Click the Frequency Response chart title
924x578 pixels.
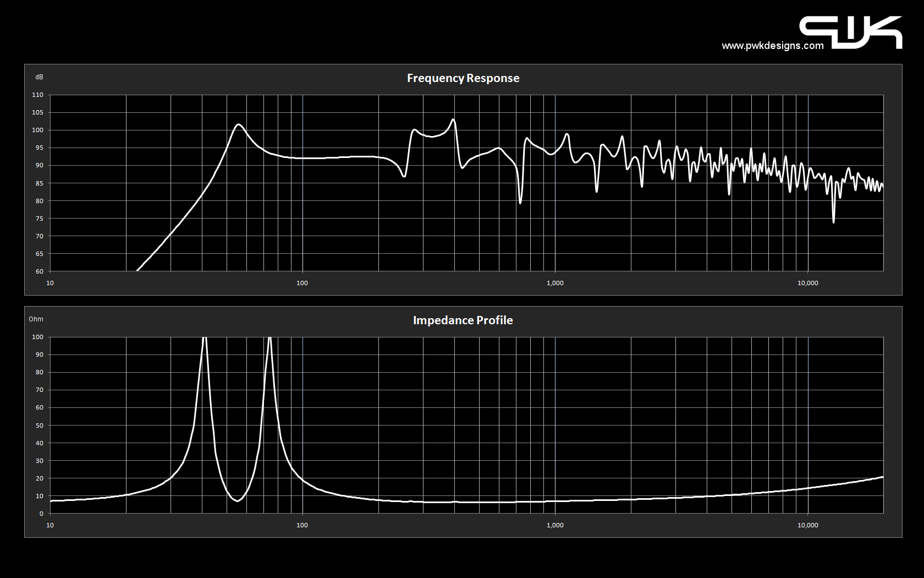[x=463, y=78]
